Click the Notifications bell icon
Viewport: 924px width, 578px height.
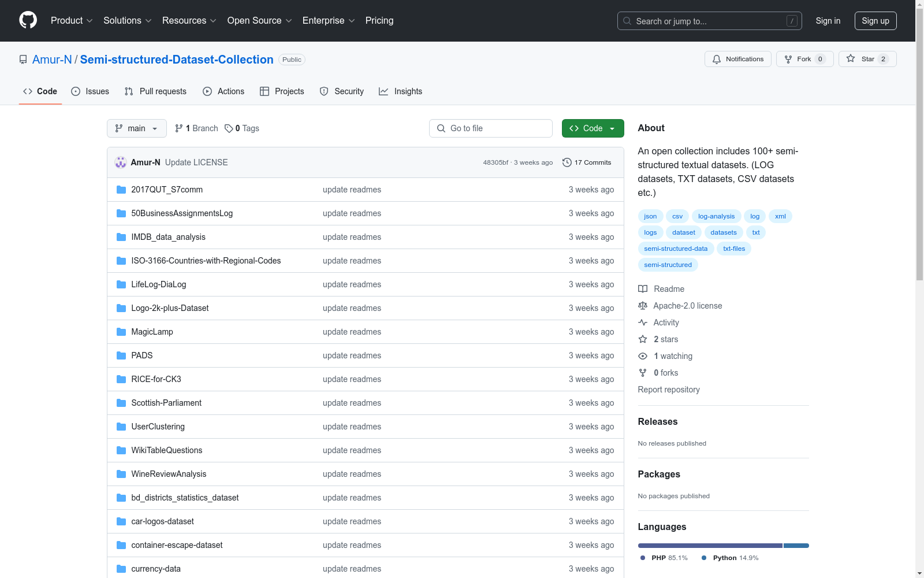(x=717, y=59)
